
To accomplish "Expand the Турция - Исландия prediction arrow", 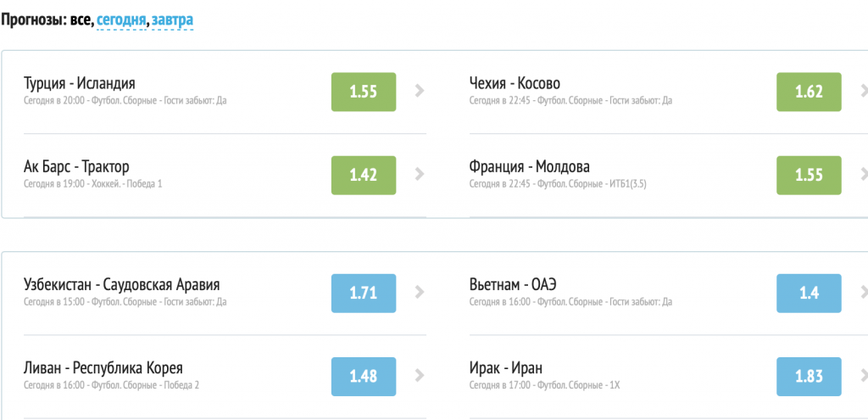I will click(419, 92).
